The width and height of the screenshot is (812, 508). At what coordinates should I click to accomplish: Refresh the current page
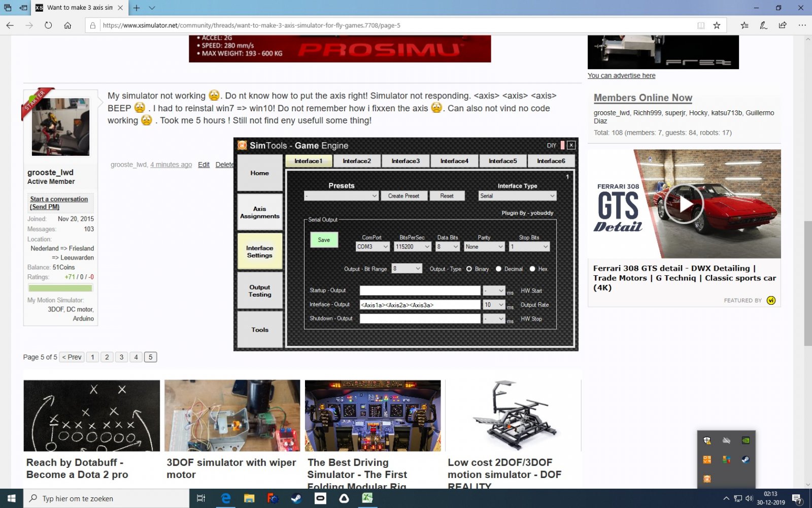pos(48,25)
